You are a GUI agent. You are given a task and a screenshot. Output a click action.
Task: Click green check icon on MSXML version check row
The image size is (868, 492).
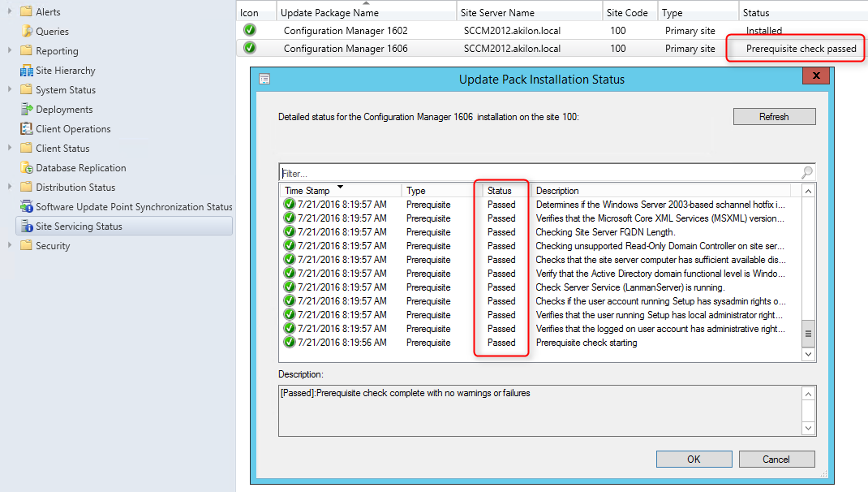289,218
